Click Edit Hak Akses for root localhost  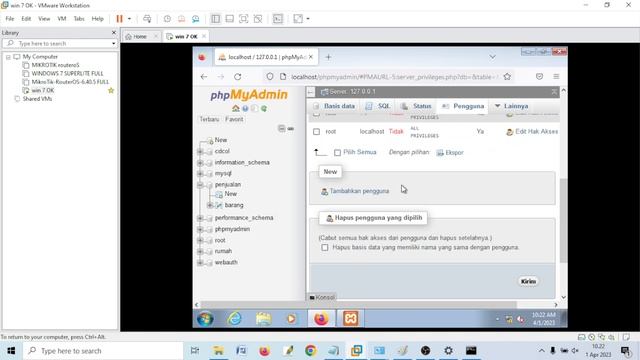pos(532,131)
